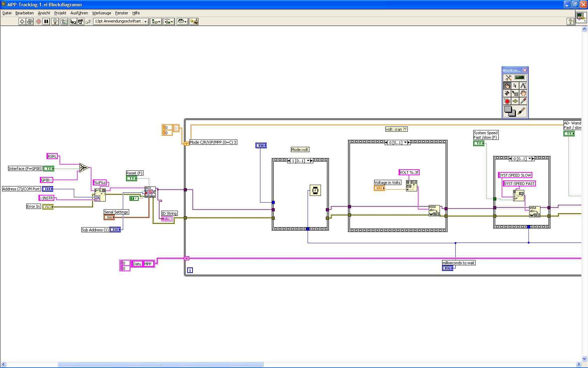Screen dimensions: 588x368
Task: Click the Clean Up Diagram broom icon
Action: [x=194, y=21]
